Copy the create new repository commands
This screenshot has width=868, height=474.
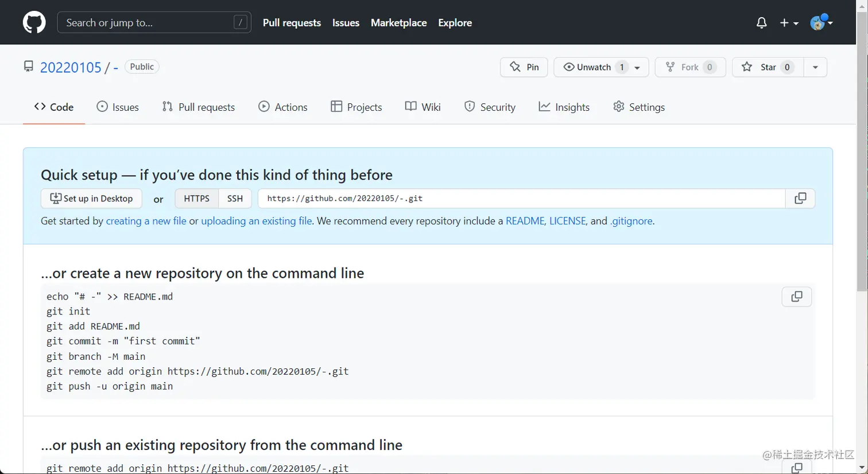point(797,297)
